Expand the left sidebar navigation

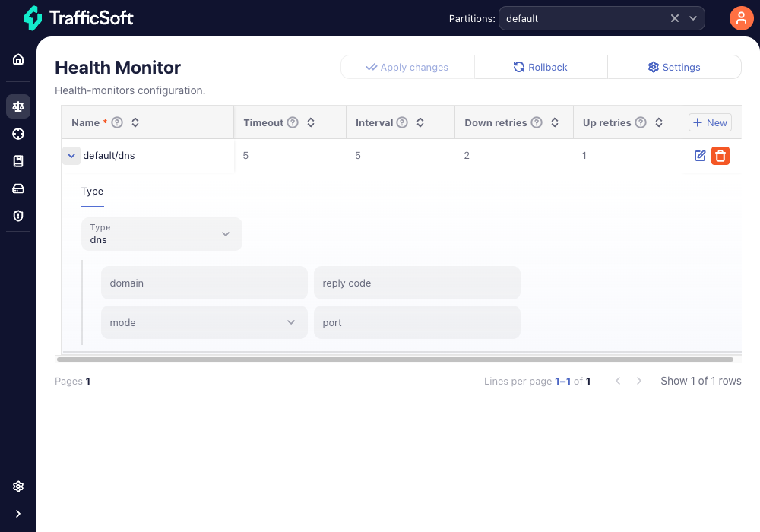click(18, 514)
